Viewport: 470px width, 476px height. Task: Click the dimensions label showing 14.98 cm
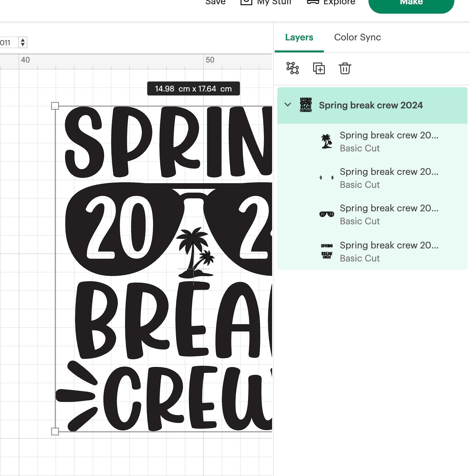[193, 88]
